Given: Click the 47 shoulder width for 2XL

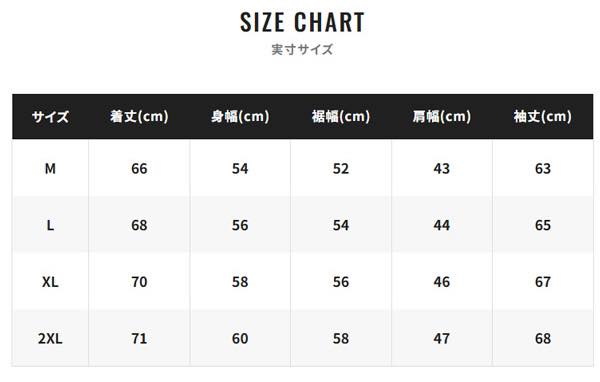Looking at the screenshot, I should pyautogui.click(x=442, y=338).
